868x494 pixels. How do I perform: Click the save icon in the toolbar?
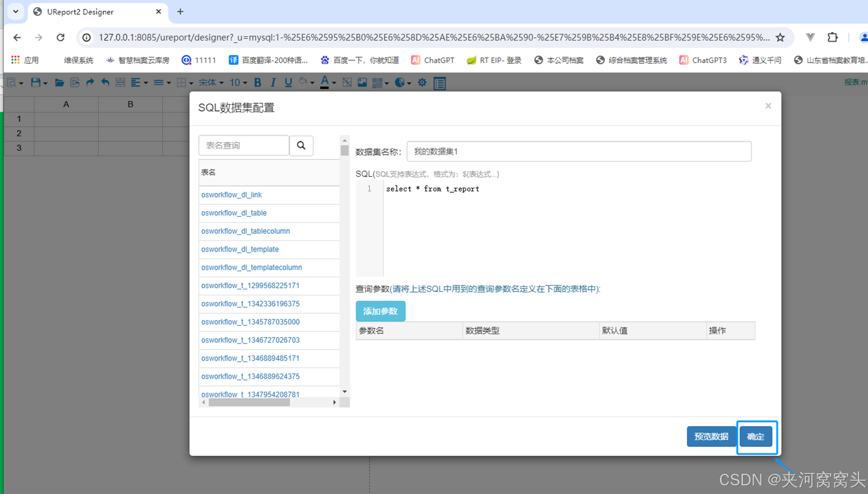[x=36, y=82]
